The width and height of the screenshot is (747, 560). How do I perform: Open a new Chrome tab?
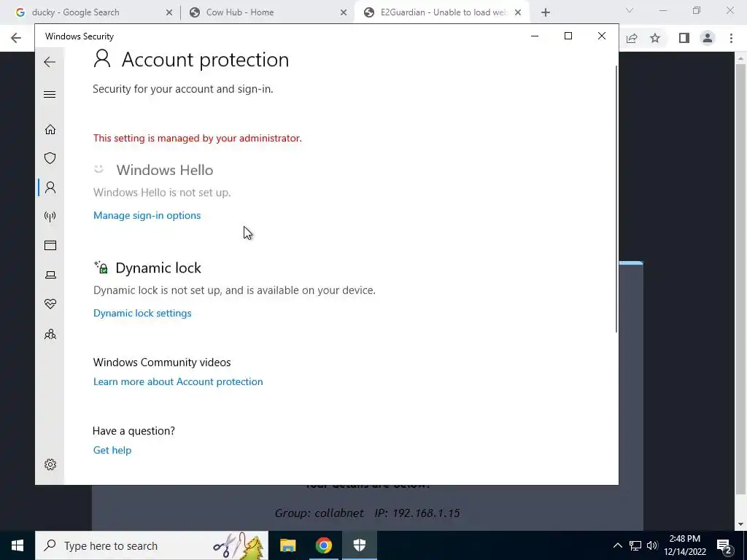point(546,12)
